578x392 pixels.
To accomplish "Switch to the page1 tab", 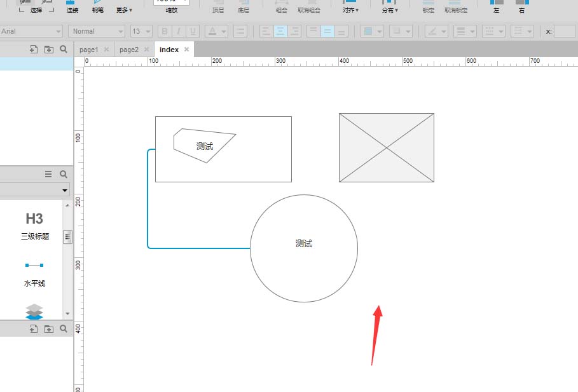I will [90, 49].
